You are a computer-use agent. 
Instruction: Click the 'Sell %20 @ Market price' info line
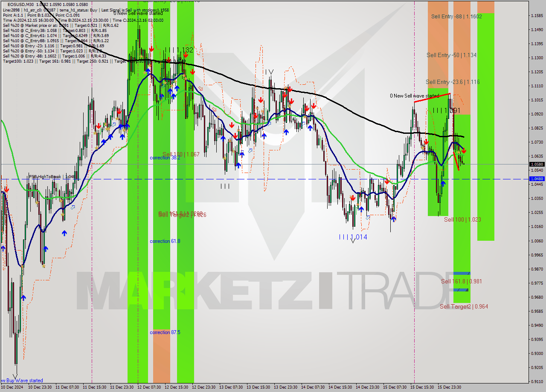coord(61,25)
